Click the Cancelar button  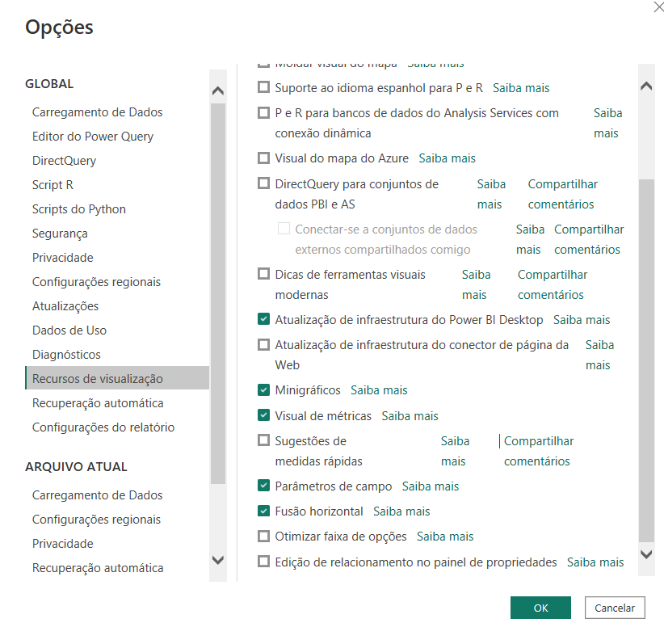(x=615, y=608)
